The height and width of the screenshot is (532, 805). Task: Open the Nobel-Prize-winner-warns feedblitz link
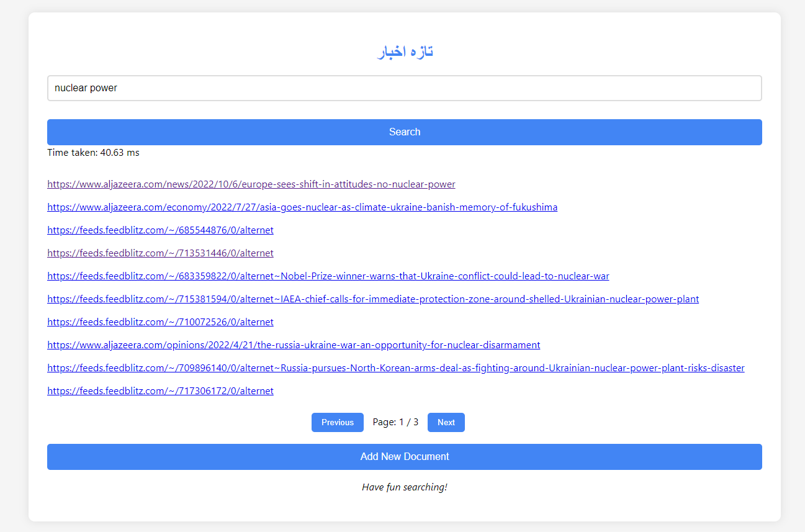pos(328,276)
